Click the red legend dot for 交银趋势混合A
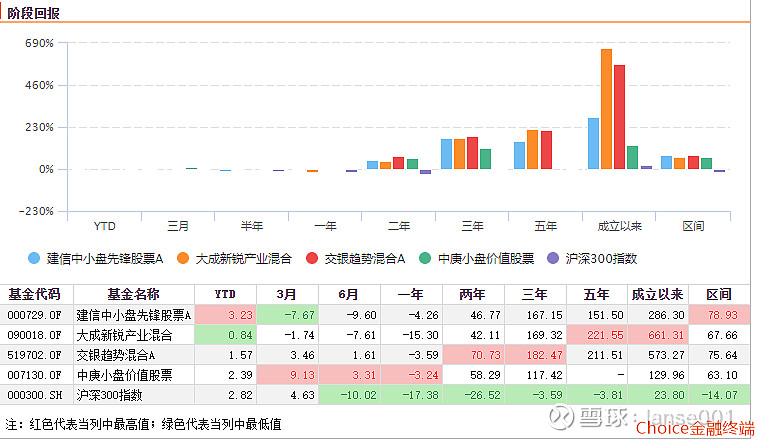 click(312, 258)
